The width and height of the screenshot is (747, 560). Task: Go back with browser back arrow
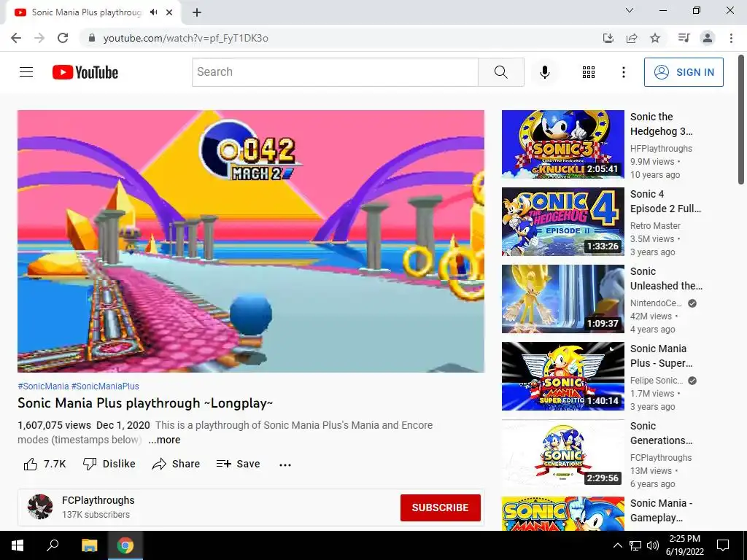(16, 38)
